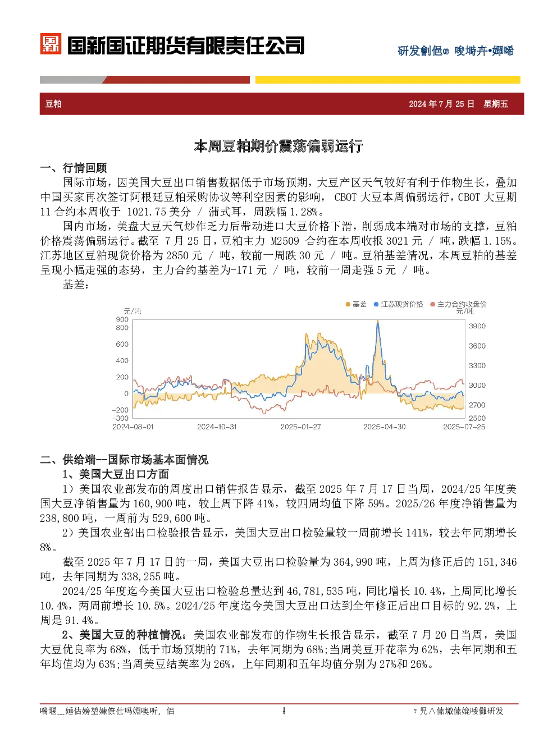
Task: Click the 国新国证期货有限责任公司 company name
Action: point(186,45)
